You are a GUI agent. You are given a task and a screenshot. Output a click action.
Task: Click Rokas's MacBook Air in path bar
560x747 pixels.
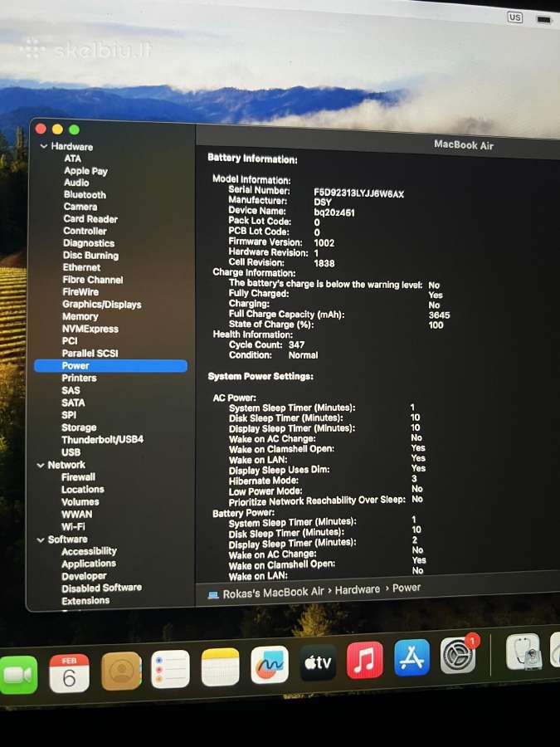(x=273, y=593)
